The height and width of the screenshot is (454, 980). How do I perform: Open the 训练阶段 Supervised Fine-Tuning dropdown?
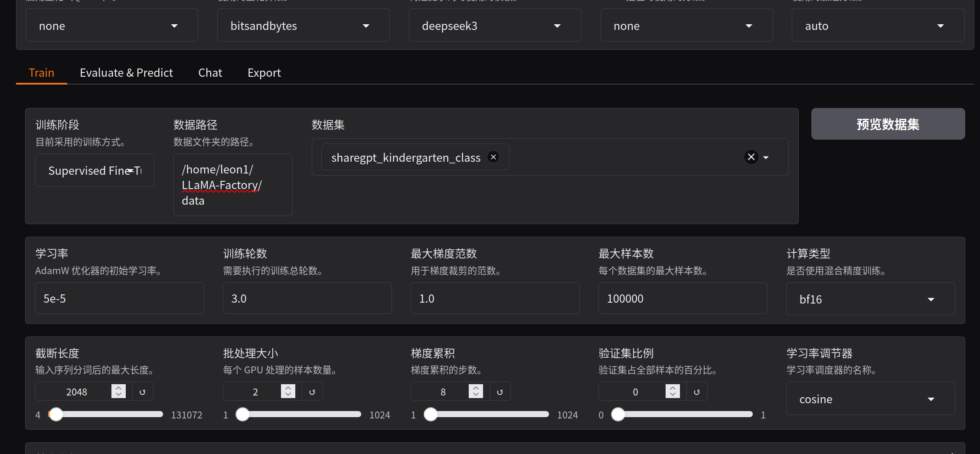tap(95, 171)
